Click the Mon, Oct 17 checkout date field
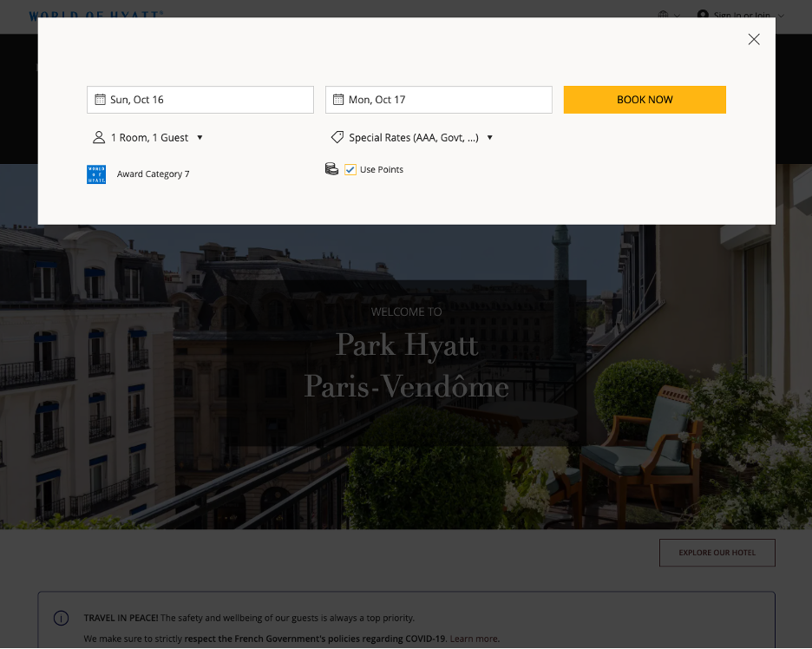Viewport: 812px width, 649px height. (438, 100)
